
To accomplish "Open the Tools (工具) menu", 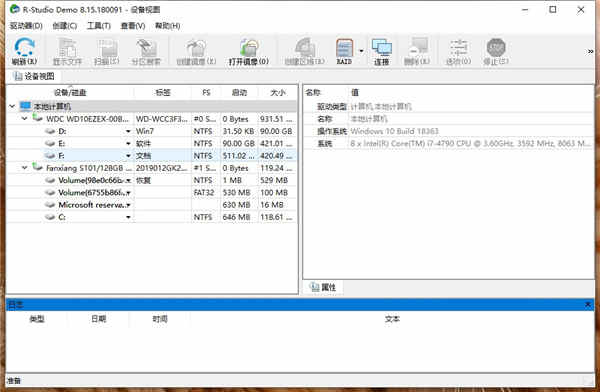I will pos(99,26).
